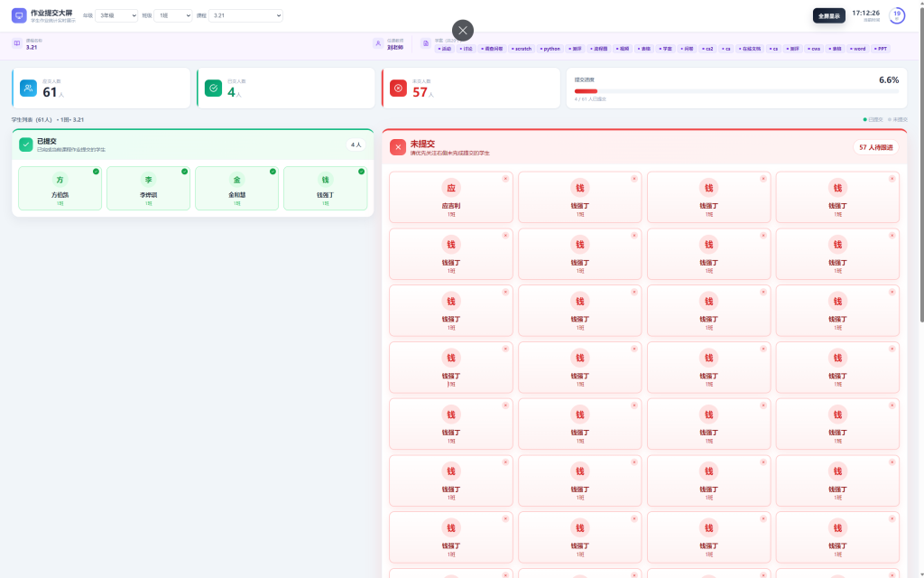Expand the 课程 course dropdown showing 3.21
Image resolution: width=924 pixels, height=578 pixels.
click(245, 15)
